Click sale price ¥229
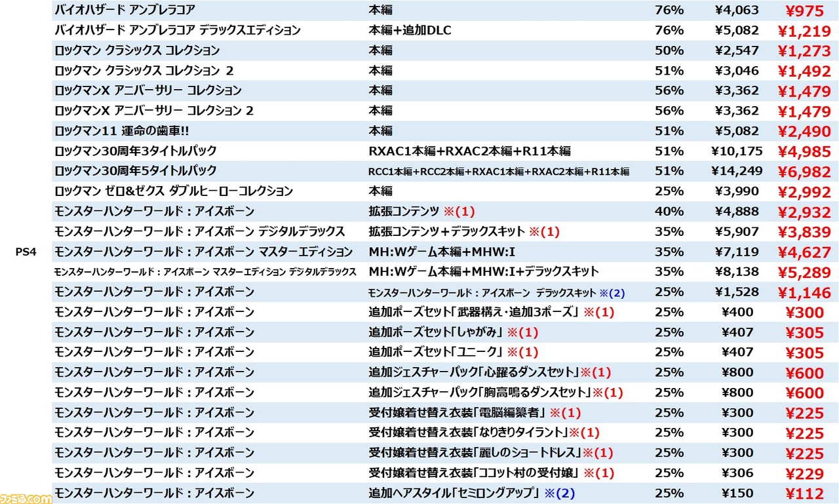 (805, 475)
